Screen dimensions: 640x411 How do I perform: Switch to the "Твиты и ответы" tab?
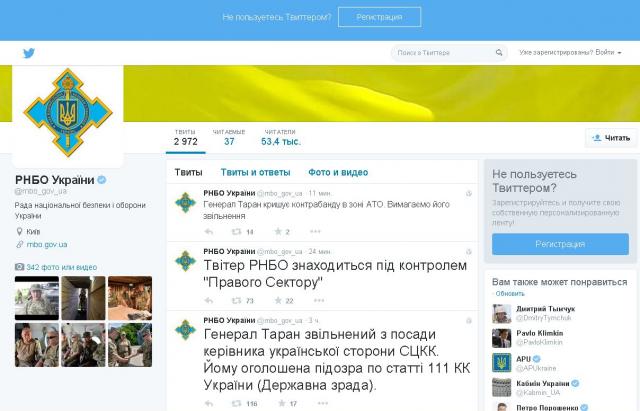[x=256, y=172]
